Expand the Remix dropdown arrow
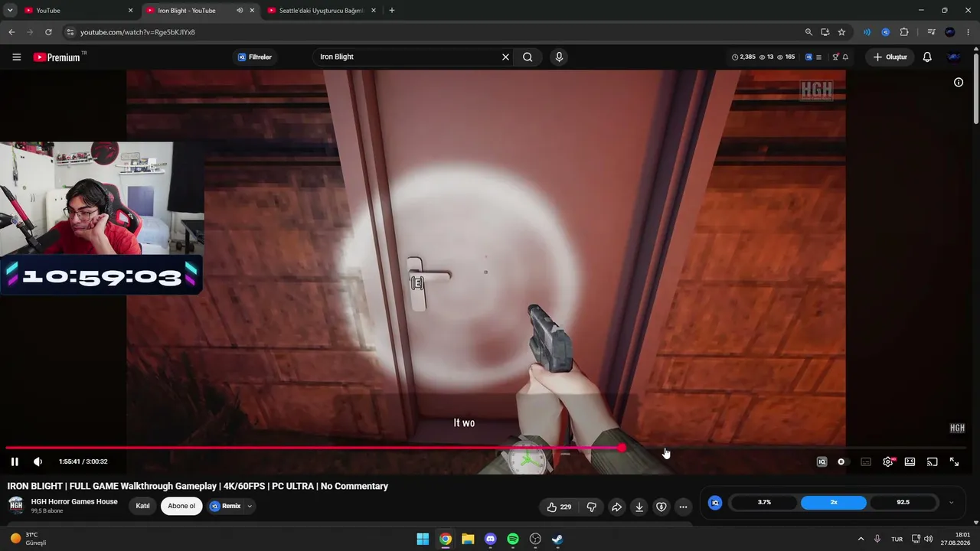 coord(250,506)
